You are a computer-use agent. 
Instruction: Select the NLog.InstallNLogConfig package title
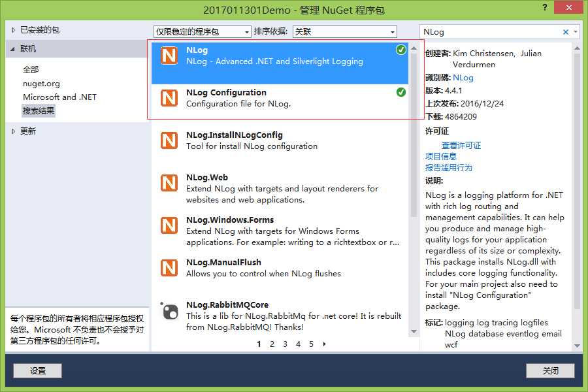pyautogui.click(x=235, y=135)
